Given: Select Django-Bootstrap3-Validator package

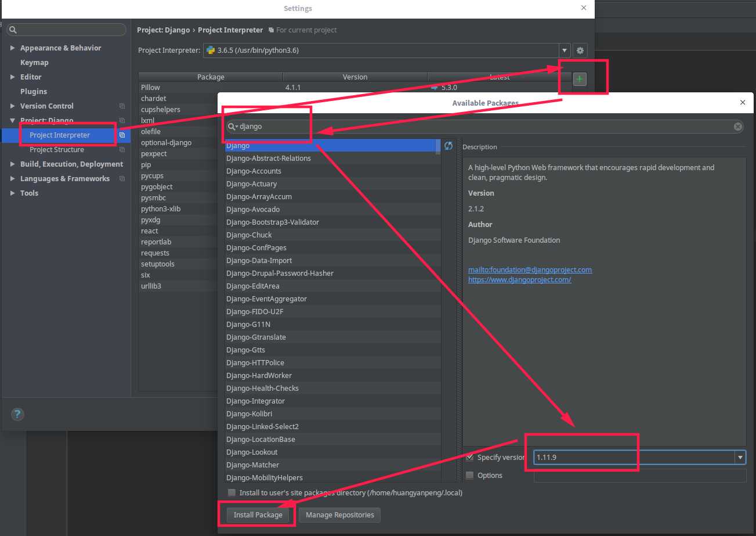Looking at the screenshot, I should 332,222.
